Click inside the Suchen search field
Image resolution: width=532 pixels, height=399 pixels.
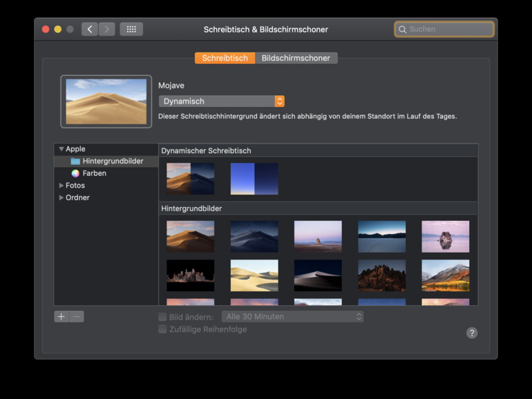tap(444, 29)
